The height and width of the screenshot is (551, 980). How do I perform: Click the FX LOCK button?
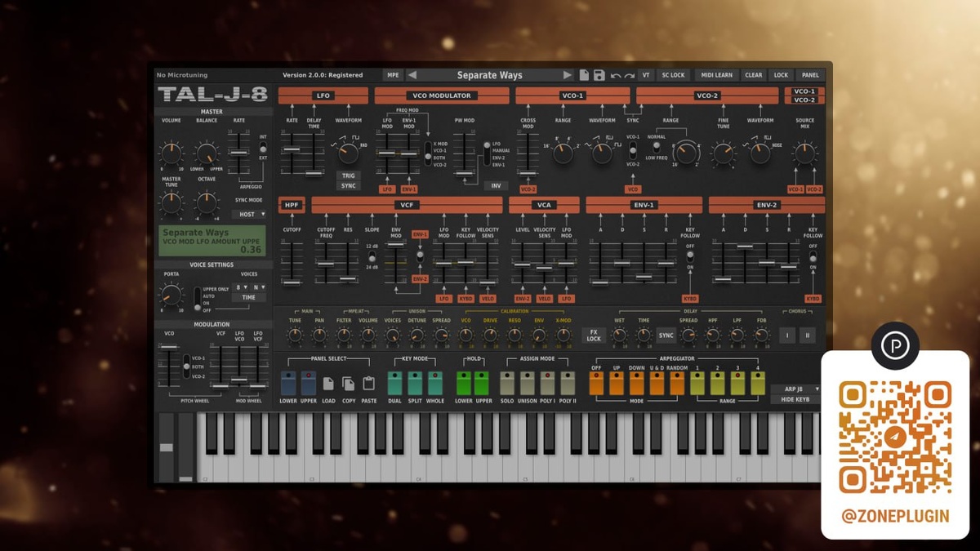click(x=594, y=335)
